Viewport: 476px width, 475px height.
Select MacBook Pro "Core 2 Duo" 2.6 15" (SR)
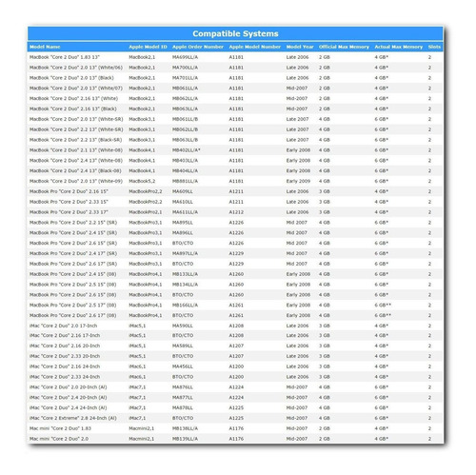(x=73, y=243)
